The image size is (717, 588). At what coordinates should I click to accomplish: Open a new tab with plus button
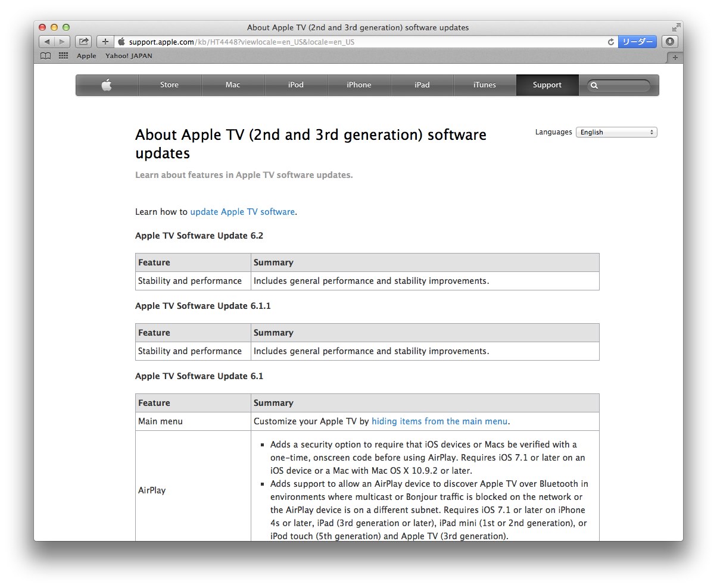[675, 57]
